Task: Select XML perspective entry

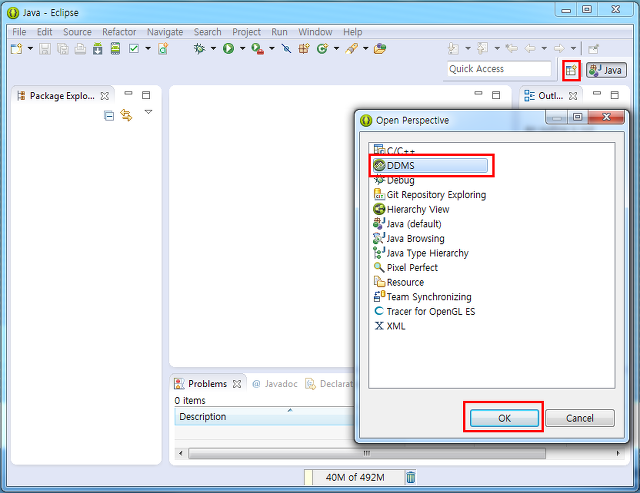Action: tap(390, 326)
